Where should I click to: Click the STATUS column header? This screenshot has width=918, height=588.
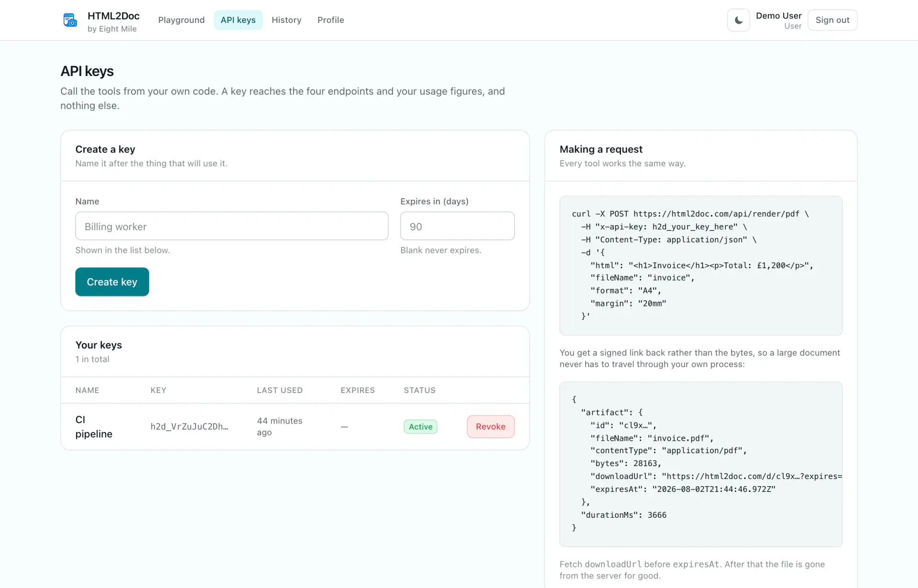point(420,390)
